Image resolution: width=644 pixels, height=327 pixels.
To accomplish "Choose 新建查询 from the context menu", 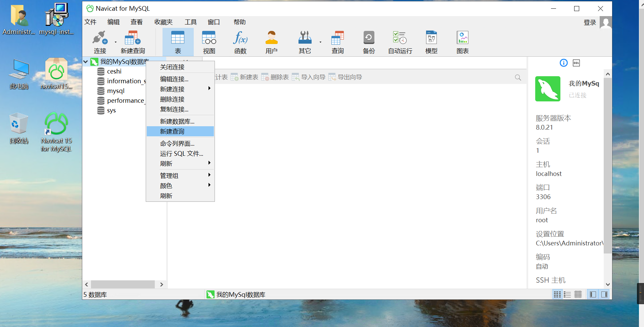I will (x=180, y=132).
